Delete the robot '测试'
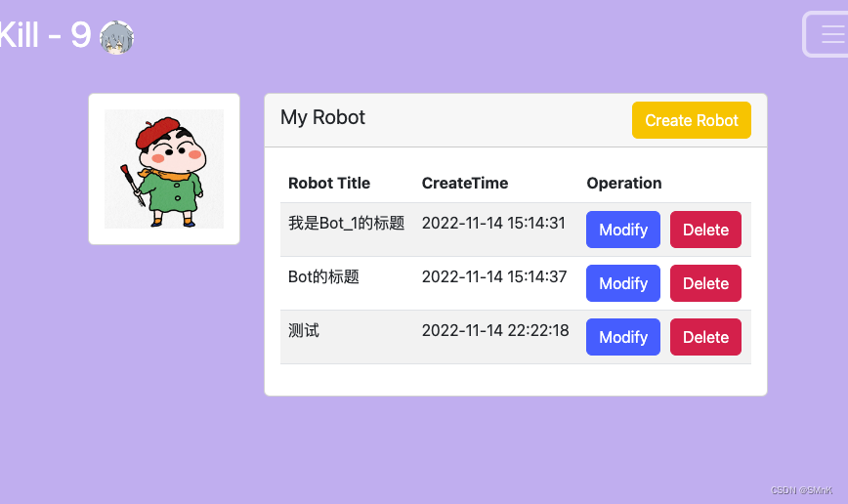Screen dimensions: 848x504 coord(705,337)
